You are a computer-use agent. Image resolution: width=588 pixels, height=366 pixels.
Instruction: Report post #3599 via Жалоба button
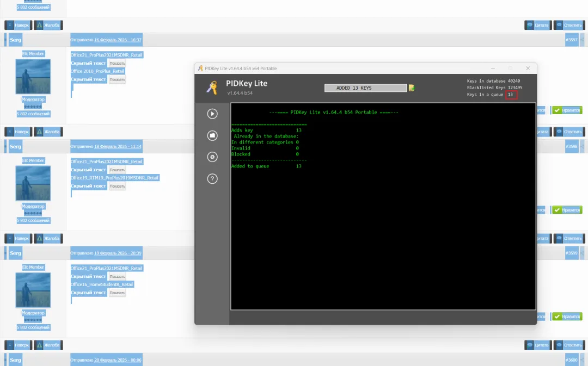[48, 345]
